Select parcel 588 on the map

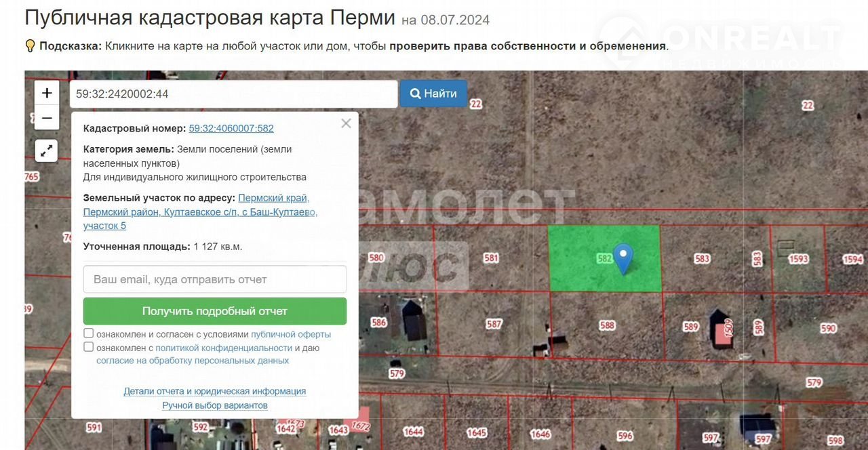click(607, 325)
